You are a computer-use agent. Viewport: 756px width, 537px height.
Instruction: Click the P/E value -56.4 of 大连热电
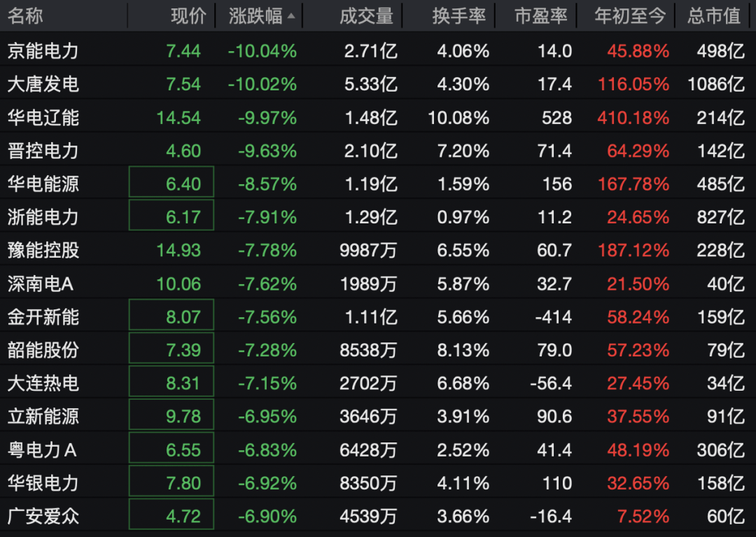point(551,384)
